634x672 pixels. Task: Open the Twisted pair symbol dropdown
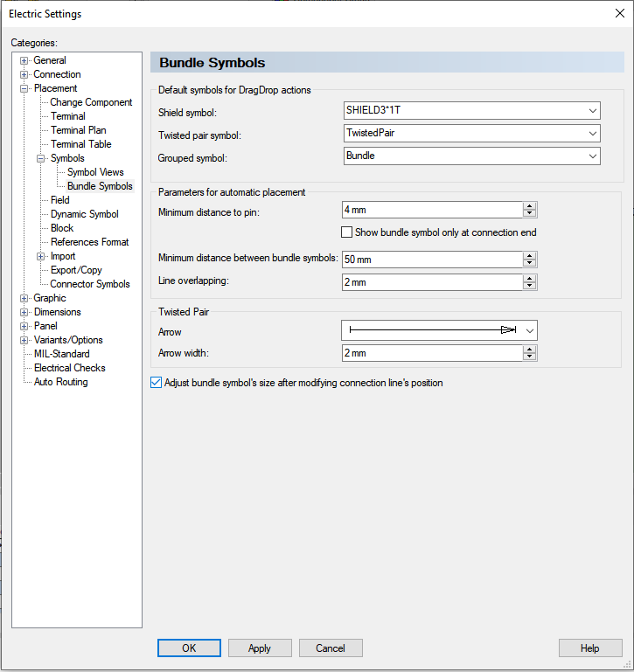[592, 134]
